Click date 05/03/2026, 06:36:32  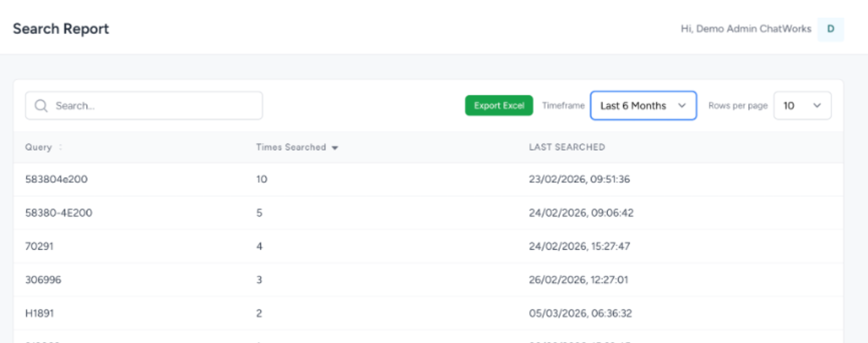[x=580, y=313]
